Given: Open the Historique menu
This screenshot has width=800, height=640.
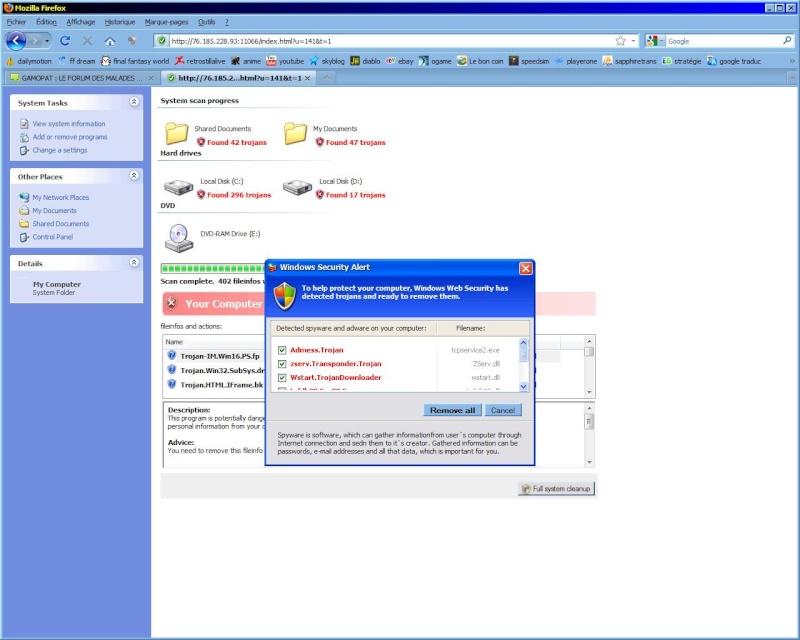Looking at the screenshot, I should point(120,22).
